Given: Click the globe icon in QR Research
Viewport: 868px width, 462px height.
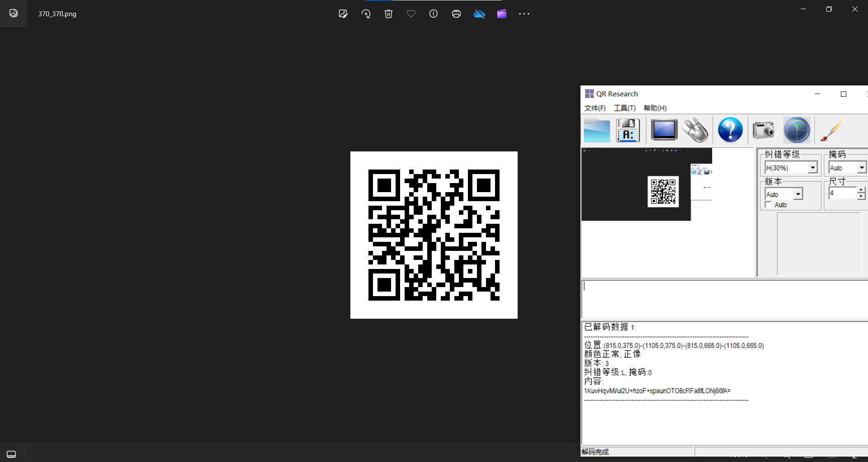Looking at the screenshot, I should point(797,130).
